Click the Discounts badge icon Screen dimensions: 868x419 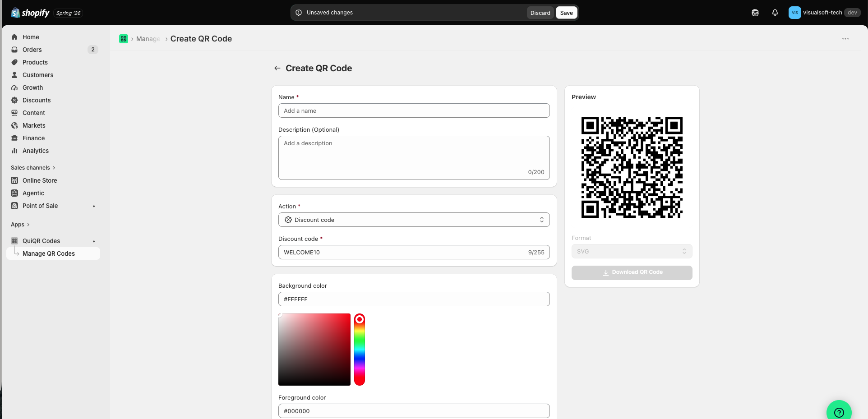click(14, 100)
